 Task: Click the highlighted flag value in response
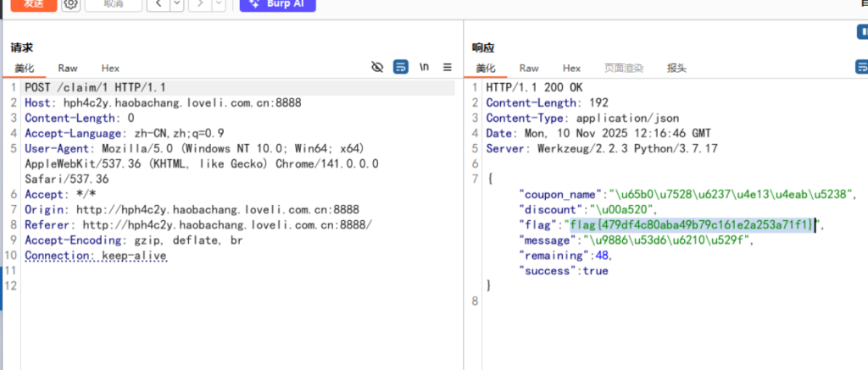(692, 224)
